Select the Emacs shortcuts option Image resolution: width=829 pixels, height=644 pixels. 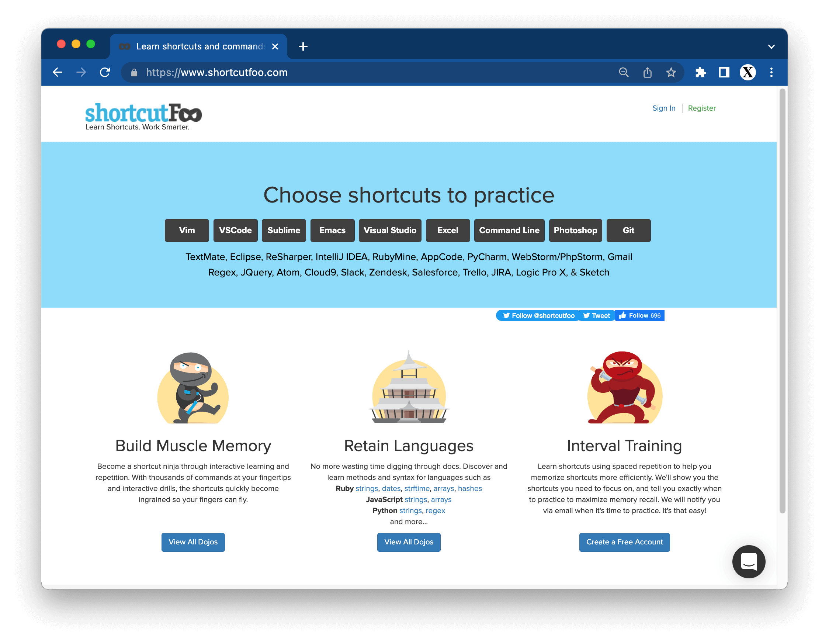pos(332,231)
